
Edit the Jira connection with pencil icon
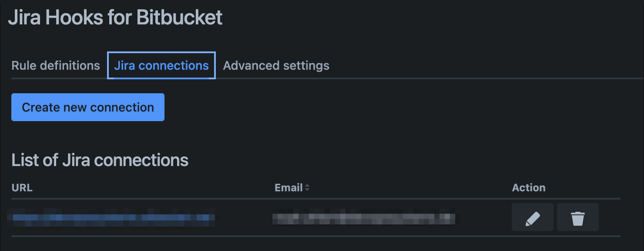click(x=532, y=217)
